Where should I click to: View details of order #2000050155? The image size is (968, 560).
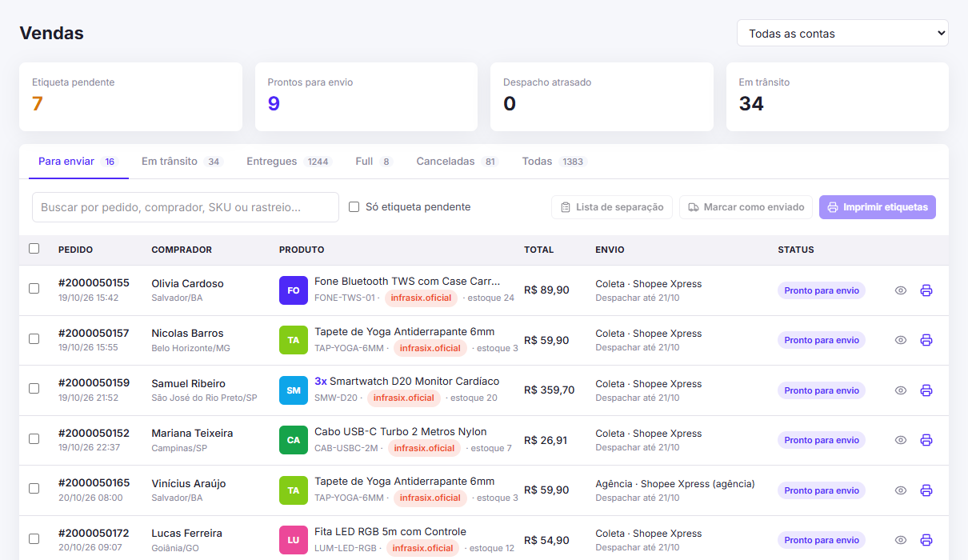(x=901, y=290)
